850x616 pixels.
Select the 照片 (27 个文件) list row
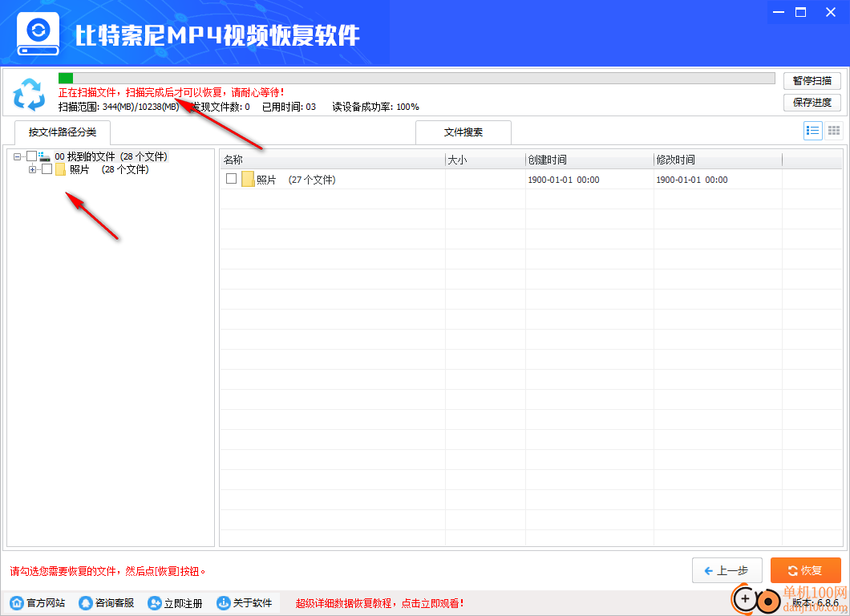click(531, 179)
